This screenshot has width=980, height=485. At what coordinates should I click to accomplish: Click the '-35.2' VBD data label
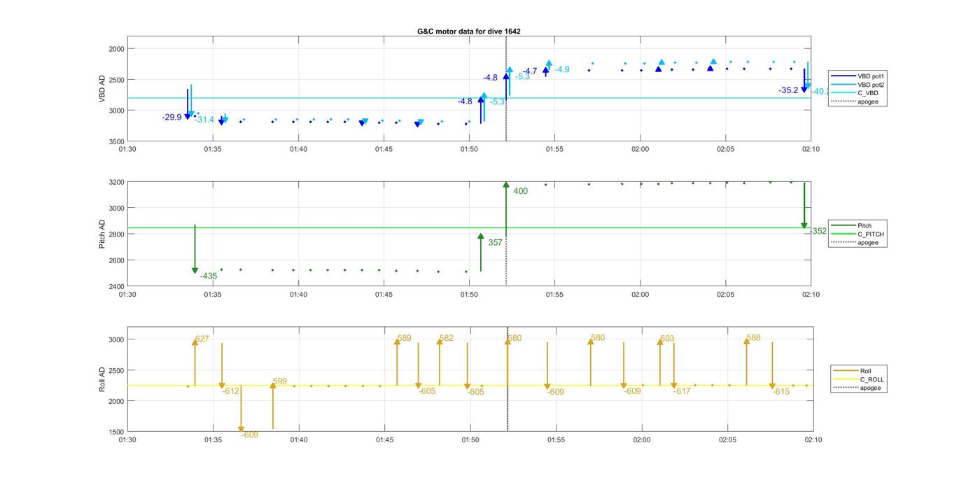click(788, 90)
